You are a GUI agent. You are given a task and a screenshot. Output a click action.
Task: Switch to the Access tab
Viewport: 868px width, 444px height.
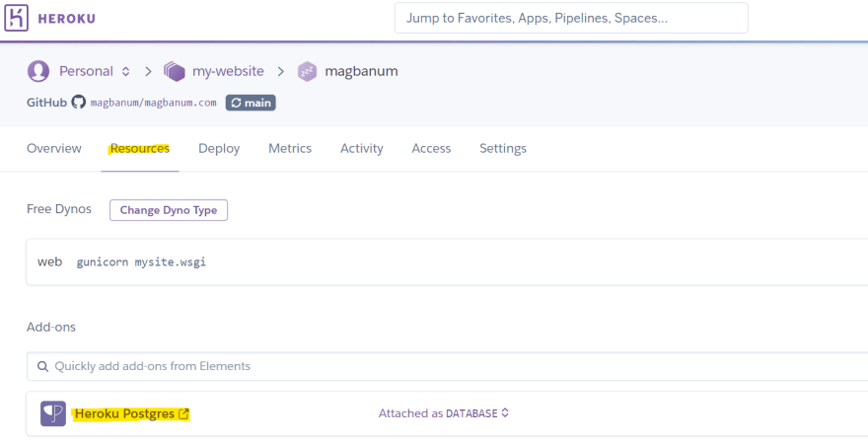(431, 148)
